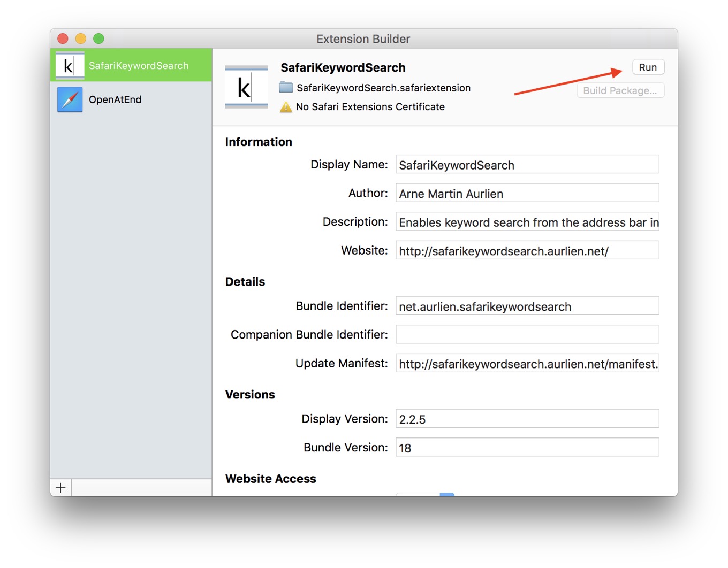Click the Bundle Version field
The image size is (728, 568).
(x=527, y=447)
